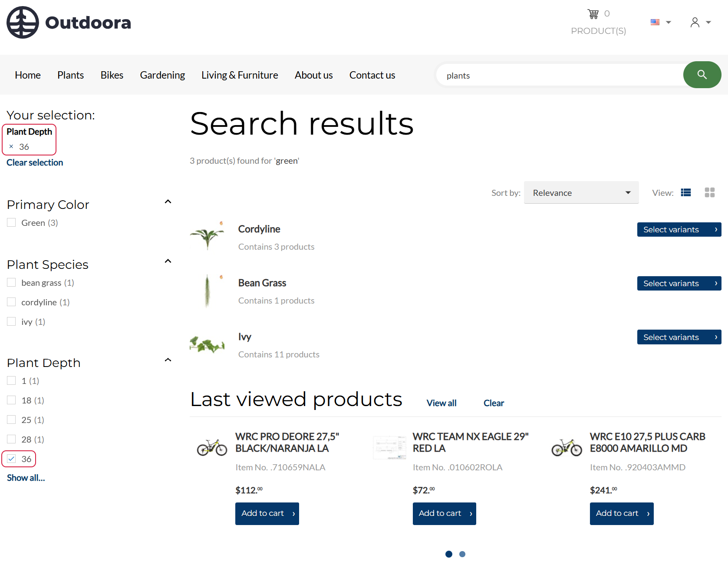Image resolution: width=728 pixels, height=565 pixels.
Task: Go to second carousel page dot
Action: [x=462, y=554]
